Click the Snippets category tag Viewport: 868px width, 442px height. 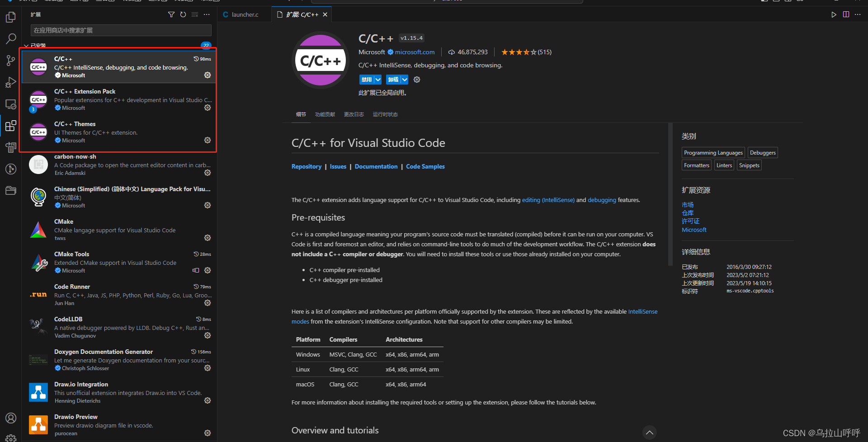pyautogui.click(x=749, y=165)
